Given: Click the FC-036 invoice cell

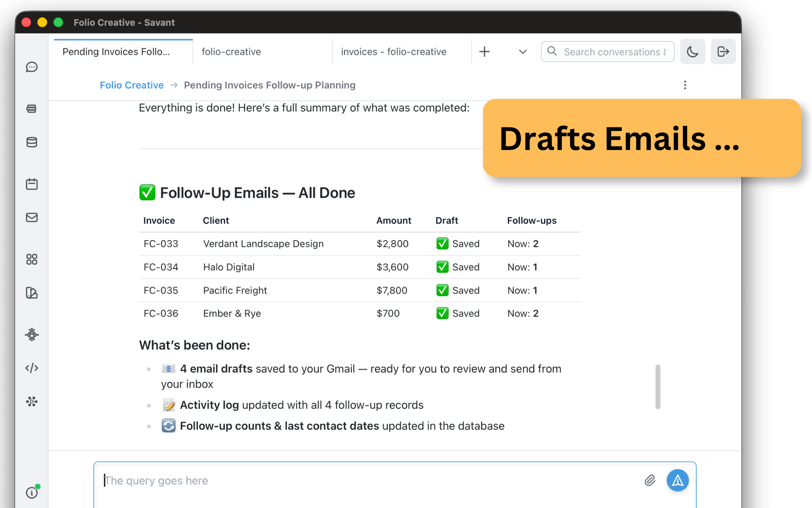Looking at the screenshot, I should tap(161, 314).
